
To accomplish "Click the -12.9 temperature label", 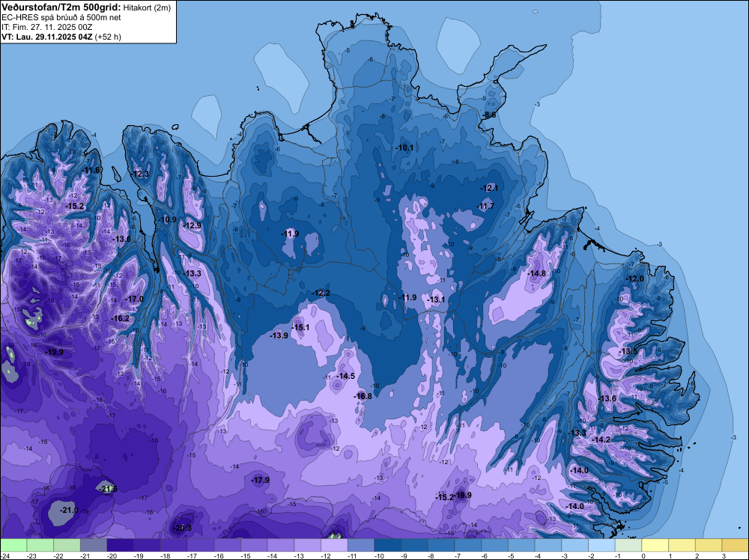I will click(192, 225).
